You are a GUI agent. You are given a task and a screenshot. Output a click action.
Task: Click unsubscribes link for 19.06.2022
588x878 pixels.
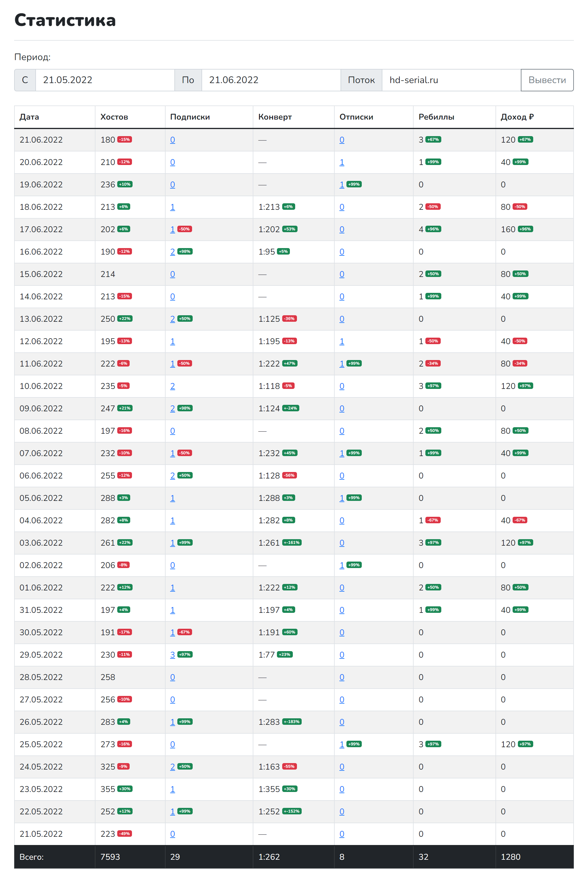coord(342,184)
